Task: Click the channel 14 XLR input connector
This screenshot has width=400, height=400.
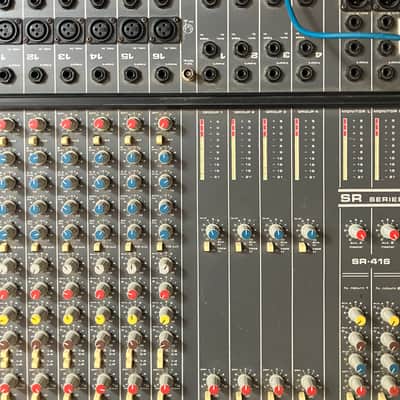Action: click(x=101, y=30)
